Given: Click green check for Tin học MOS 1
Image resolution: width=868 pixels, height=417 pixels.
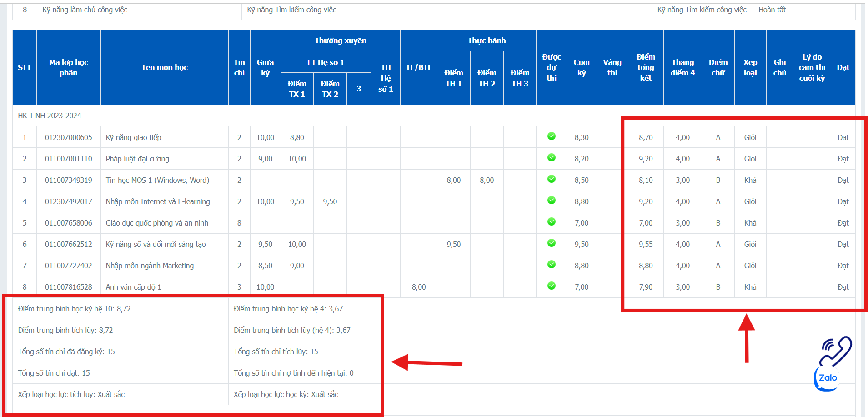Looking at the screenshot, I should tap(551, 179).
